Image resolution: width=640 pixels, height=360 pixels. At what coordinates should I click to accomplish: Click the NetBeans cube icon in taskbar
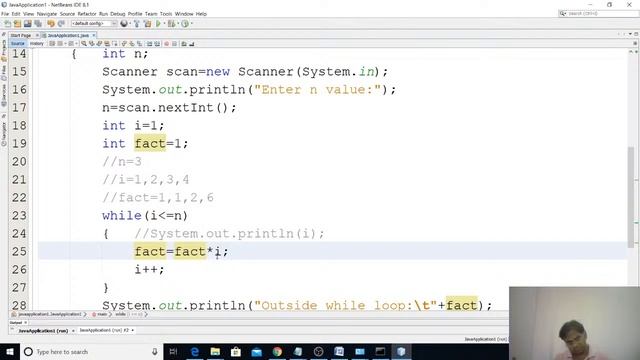401,351
